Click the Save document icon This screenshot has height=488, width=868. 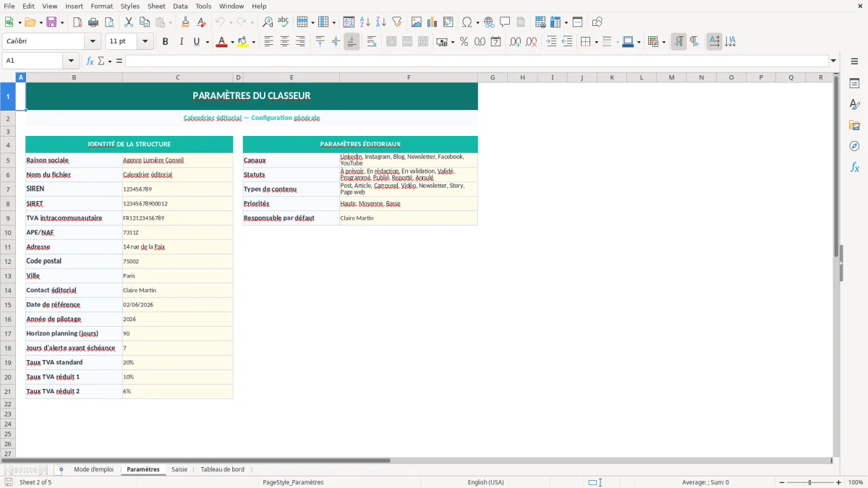51,22
